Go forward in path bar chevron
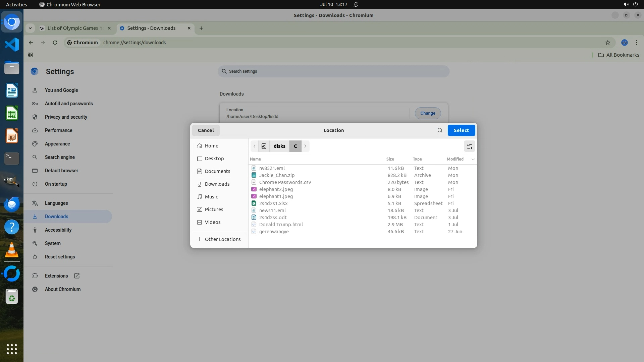644x362 pixels. click(305, 146)
